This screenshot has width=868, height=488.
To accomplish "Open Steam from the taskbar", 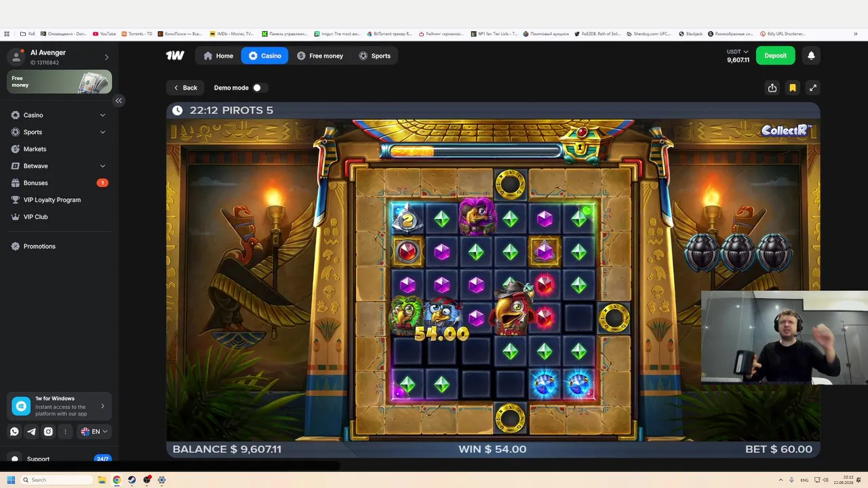I will click(132, 480).
